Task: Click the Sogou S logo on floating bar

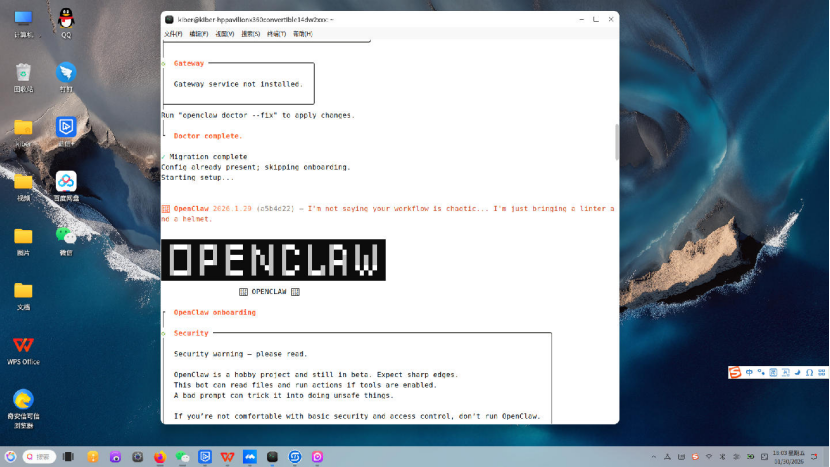Action: point(735,372)
